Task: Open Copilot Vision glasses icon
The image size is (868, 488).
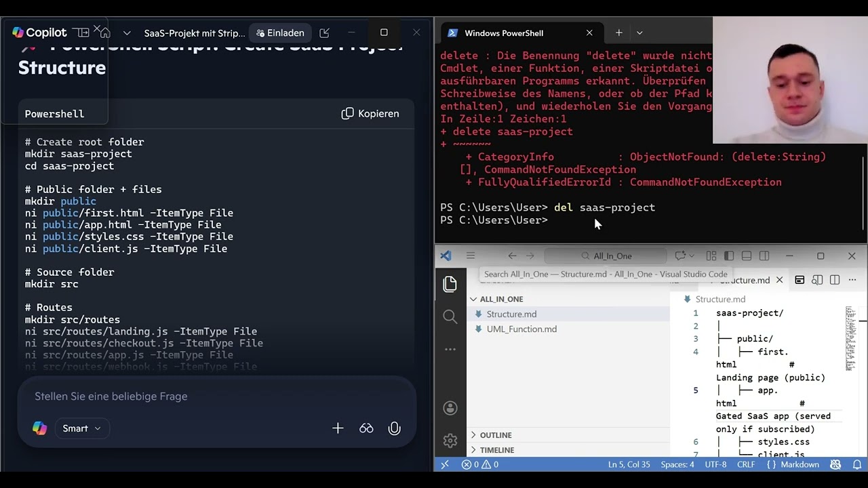Action: click(x=366, y=428)
